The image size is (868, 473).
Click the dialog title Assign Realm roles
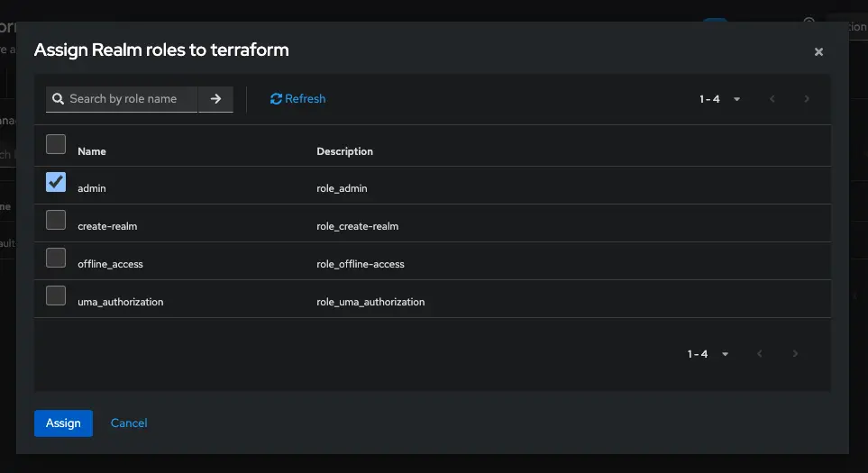pyautogui.click(x=161, y=50)
